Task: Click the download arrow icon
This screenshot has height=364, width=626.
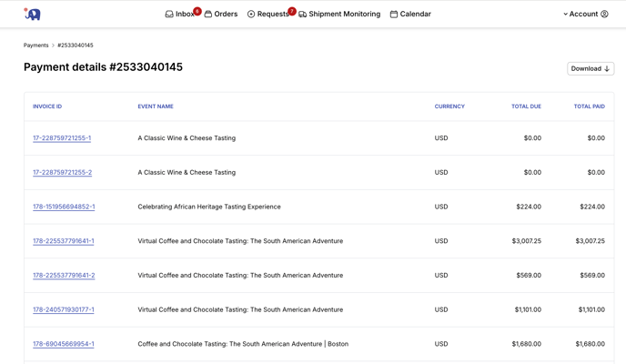Action: point(607,69)
